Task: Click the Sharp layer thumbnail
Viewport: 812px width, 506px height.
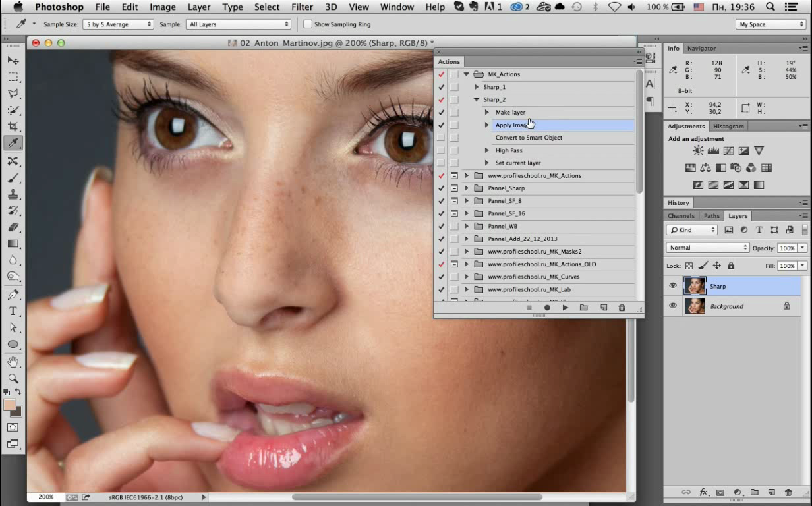Action: point(695,286)
